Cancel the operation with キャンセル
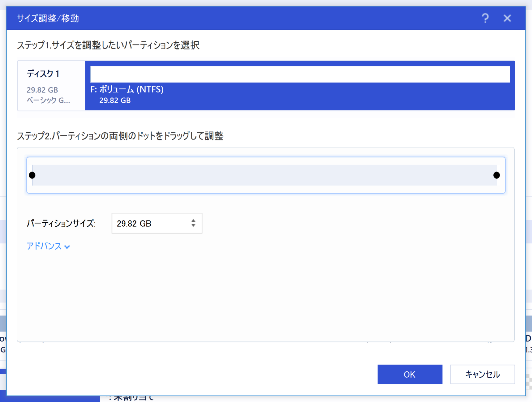 (482, 374)
